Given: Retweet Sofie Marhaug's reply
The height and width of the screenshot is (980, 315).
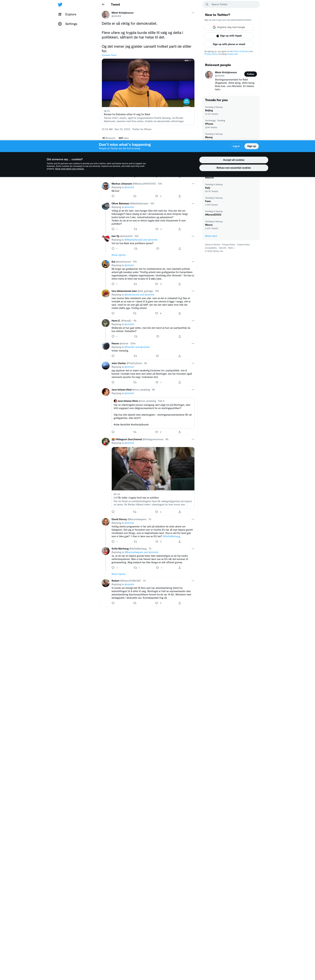Looking at the screenshot, I should coord(135,568).
